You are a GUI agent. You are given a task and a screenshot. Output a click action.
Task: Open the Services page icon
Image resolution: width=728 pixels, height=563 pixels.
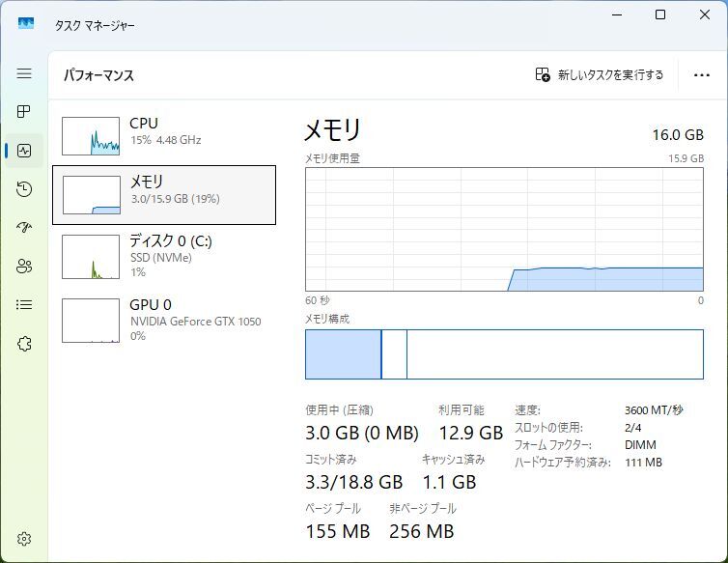(x=24, y=344)
